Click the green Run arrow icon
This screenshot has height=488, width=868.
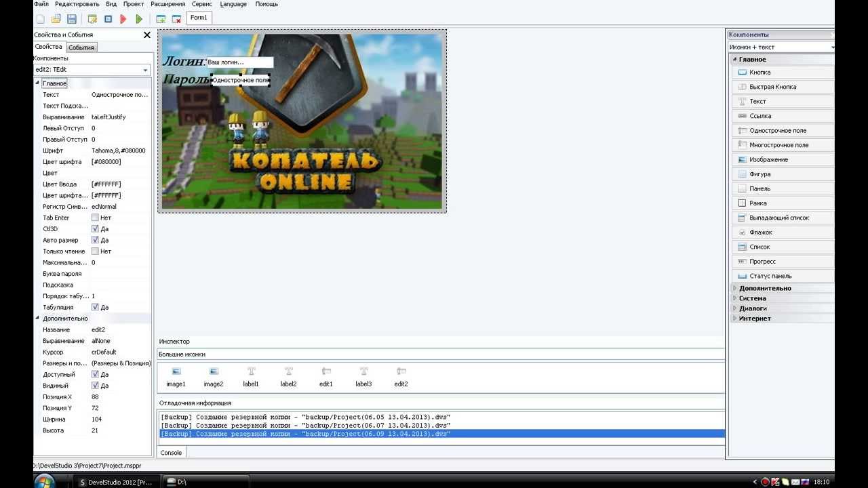tap(139, 19)
